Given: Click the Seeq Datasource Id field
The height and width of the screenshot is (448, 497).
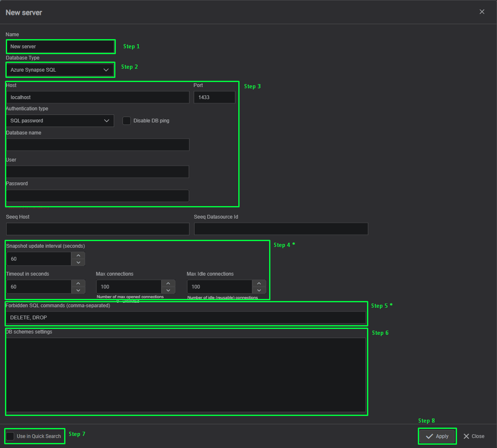Looking at the screenshot, I should pyautogui.click(x=281, y=229).
